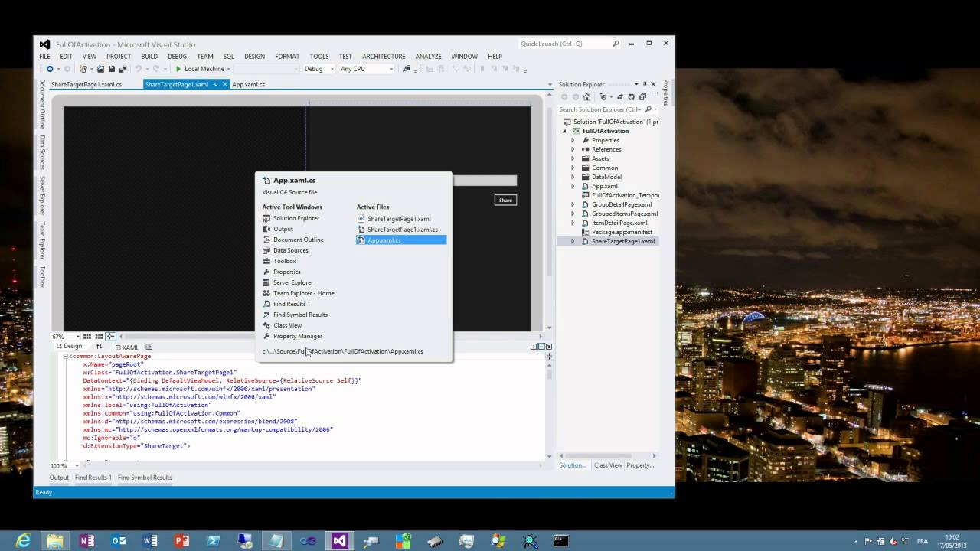Image resolution: width=980 pixels, height=551 pixels.
Task: Collapse the FullOfActivation project node
Action: [x=565, y=131]
